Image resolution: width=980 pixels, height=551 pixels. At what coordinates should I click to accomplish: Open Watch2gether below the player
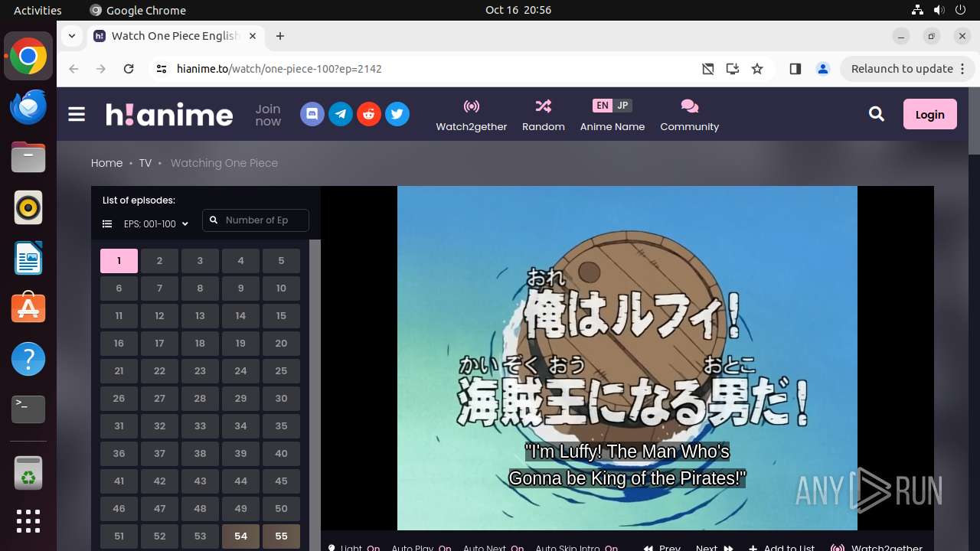[x=877, y=547]
